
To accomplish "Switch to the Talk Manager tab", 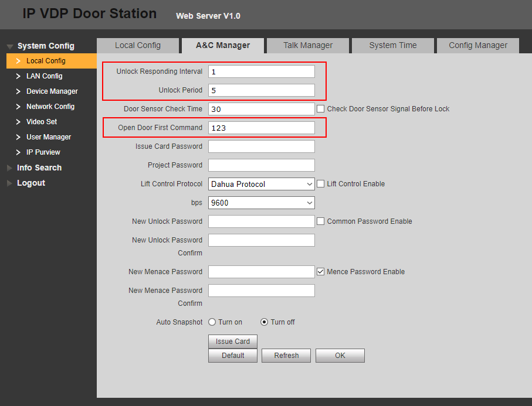I will pos(307,45).
